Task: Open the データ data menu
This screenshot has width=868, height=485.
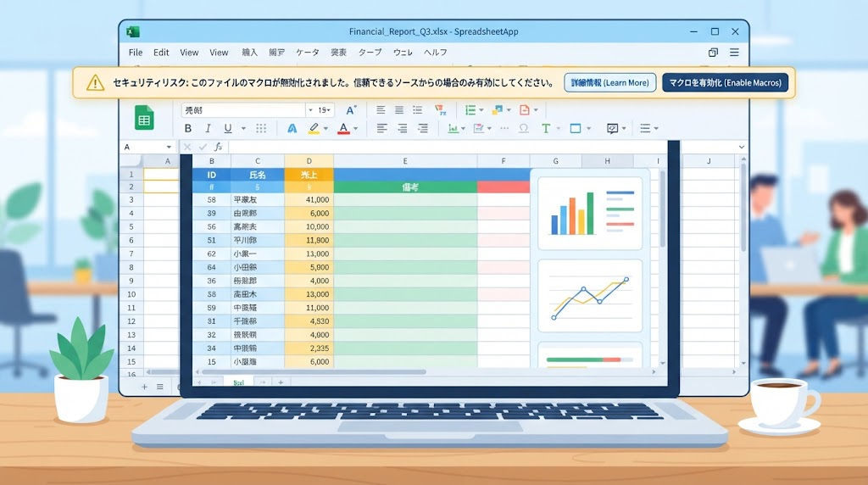Action: point(307,52)
